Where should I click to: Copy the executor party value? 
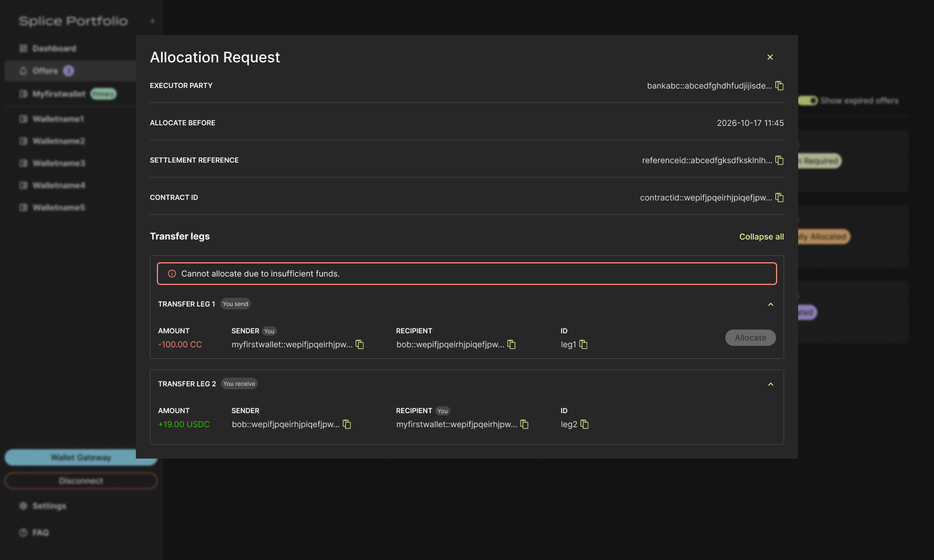click(779, 86)
